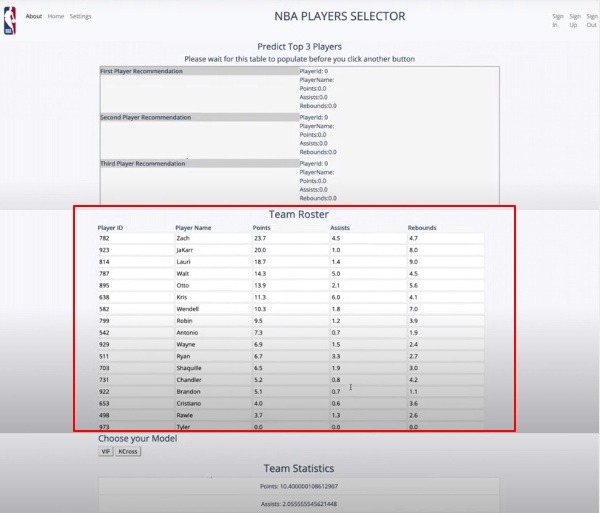
Task: Click the points field 4.0
Action: (x=291, y=404)
